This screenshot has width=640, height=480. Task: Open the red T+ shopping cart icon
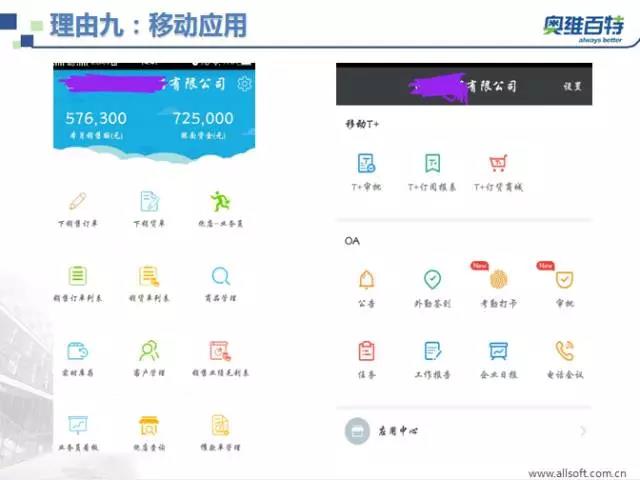498,163
